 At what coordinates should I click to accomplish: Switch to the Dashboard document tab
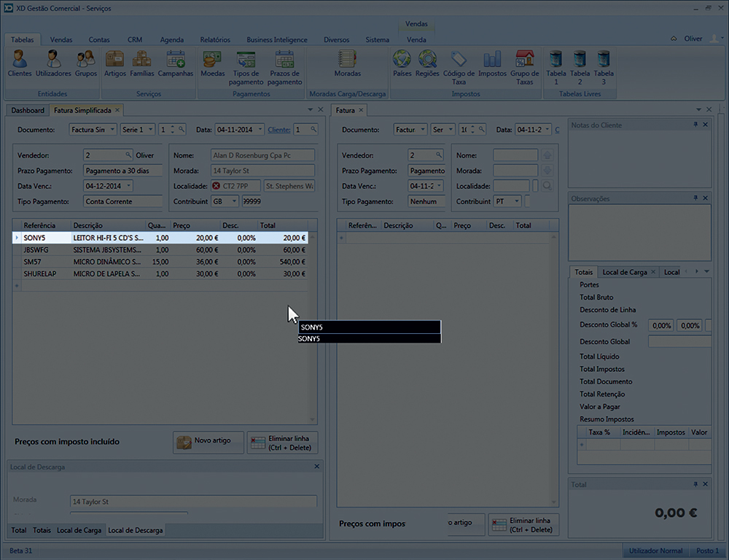(x=27, y=110)
